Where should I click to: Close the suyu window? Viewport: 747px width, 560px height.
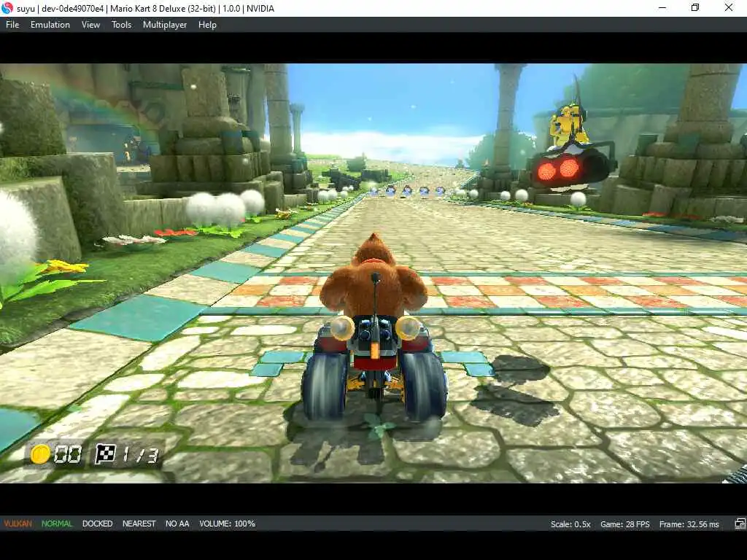[729, 8]
